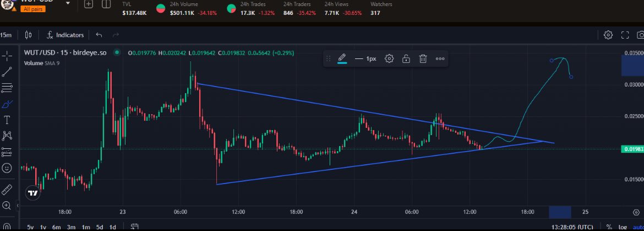Click the 24h Trades pie icon
The width and height of the screenshot is (644, 231).
click(x=231, y=9)
